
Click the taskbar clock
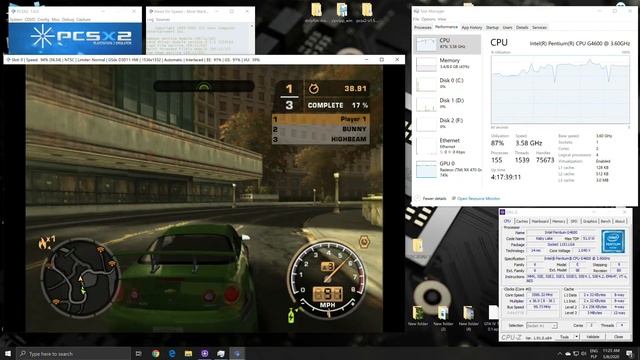(x=610, y=353)
